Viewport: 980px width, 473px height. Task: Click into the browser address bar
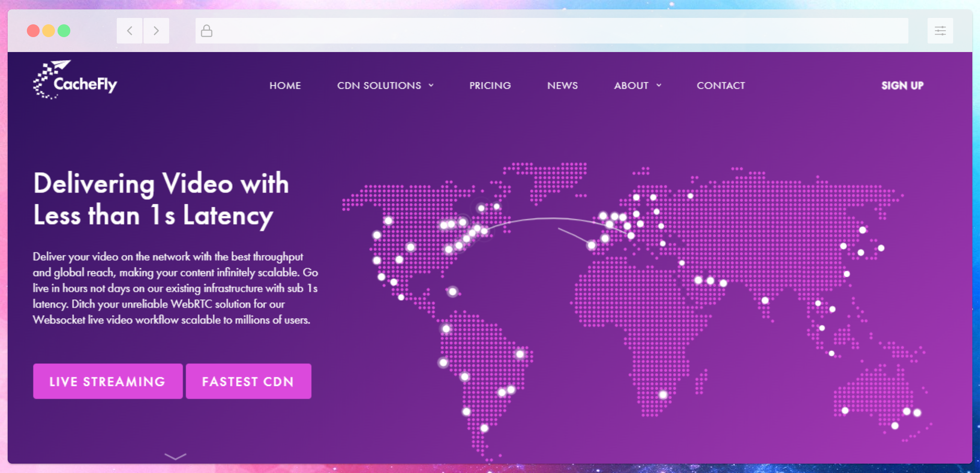552,31
